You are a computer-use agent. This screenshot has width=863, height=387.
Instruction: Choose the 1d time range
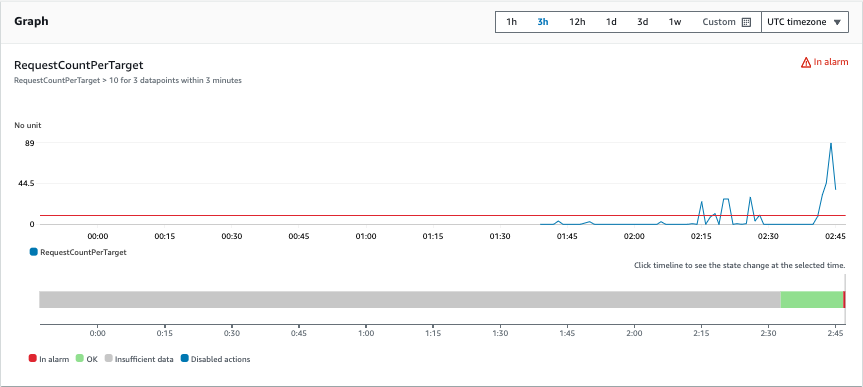coord(611,22)
